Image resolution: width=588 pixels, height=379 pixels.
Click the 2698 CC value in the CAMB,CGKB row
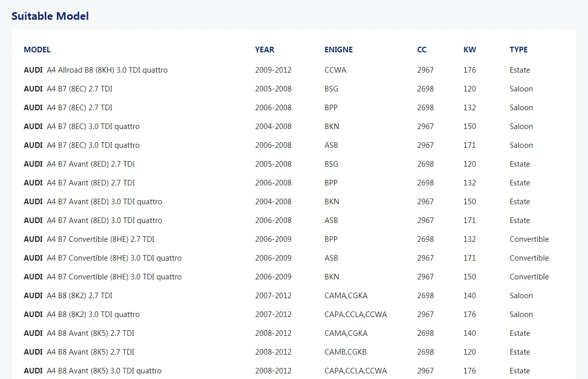(425, 352)
